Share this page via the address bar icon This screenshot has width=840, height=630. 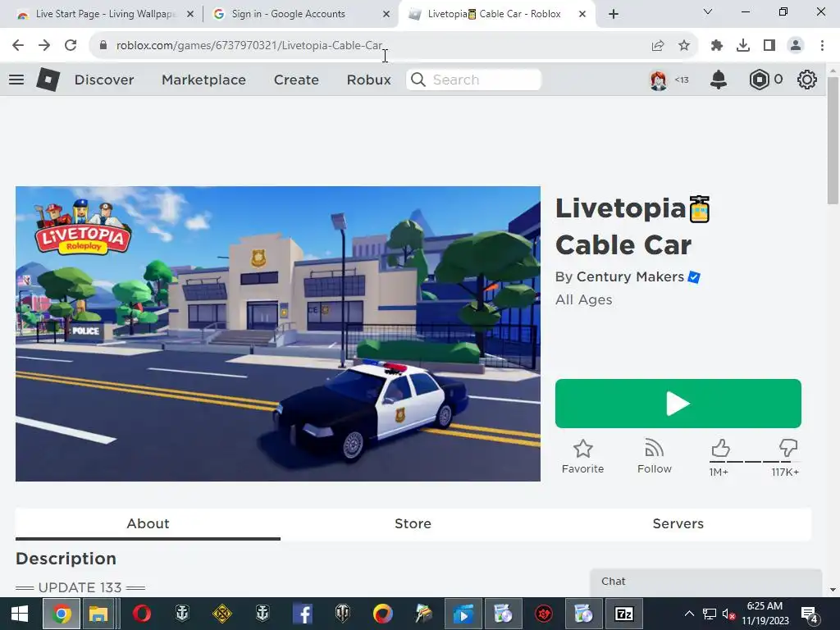658,46
